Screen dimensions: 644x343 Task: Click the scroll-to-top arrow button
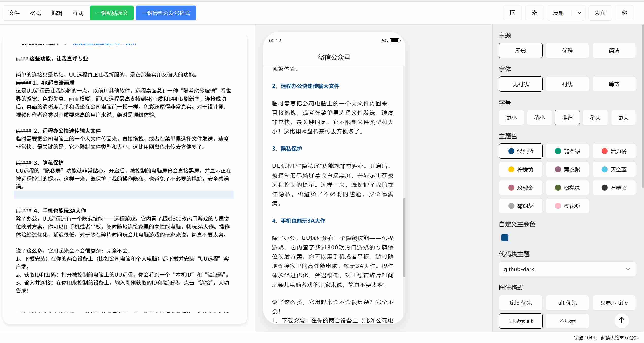pyautogui.click(x=621, y=320)
